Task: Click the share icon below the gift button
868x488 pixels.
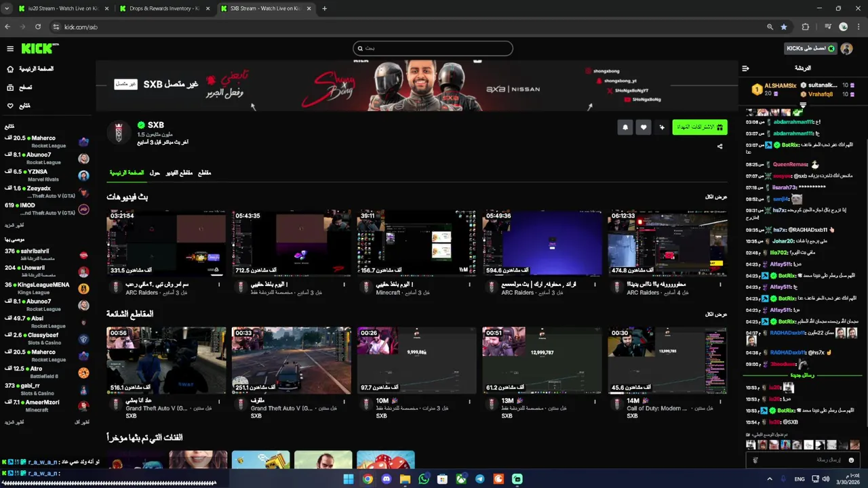Action: 719,146
